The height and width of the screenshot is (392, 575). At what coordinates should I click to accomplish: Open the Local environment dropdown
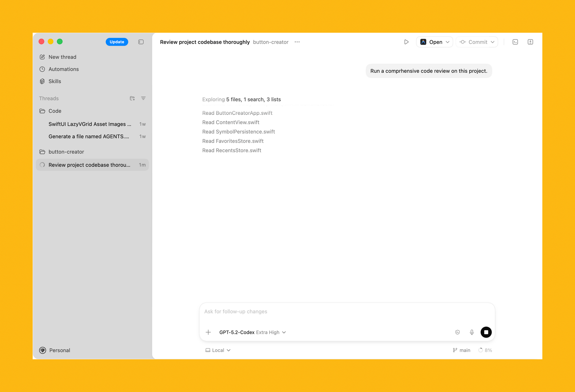click(218, 350)
